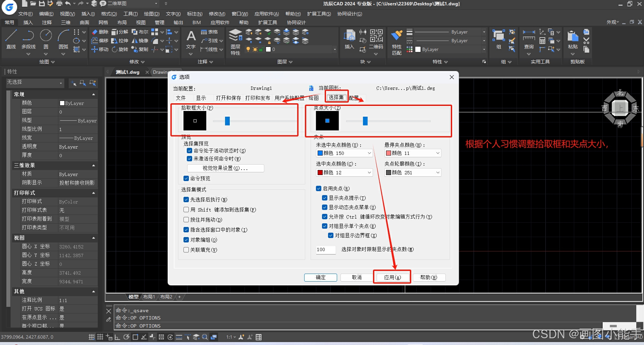Switch to the 打印和发布 tab
644x345 pixels.
click(x=258, y=98)
